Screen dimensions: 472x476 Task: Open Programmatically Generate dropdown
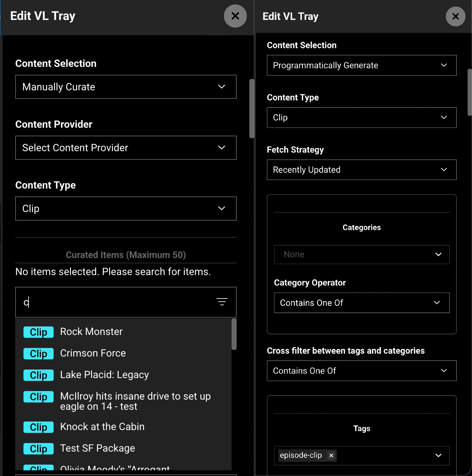[x=362, y=65]
